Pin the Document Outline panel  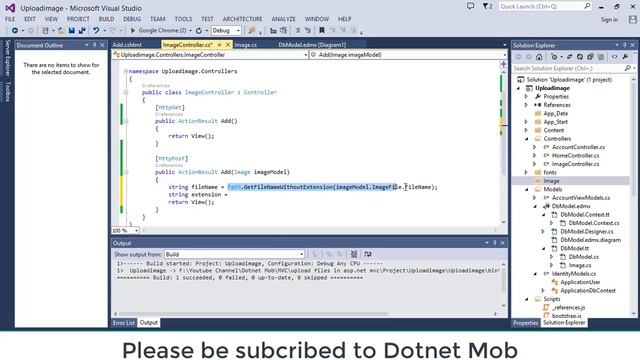click(x=95, y=45)
